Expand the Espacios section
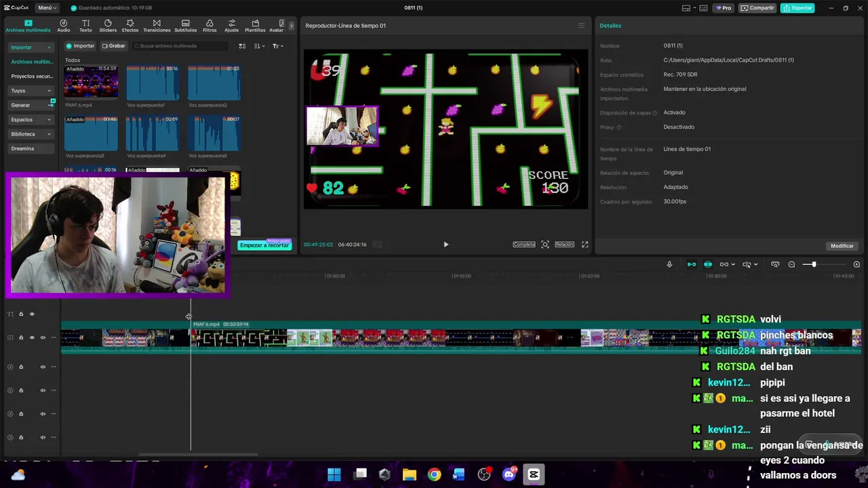This screenshot has height=488, width=868. [x=31, y=119]
